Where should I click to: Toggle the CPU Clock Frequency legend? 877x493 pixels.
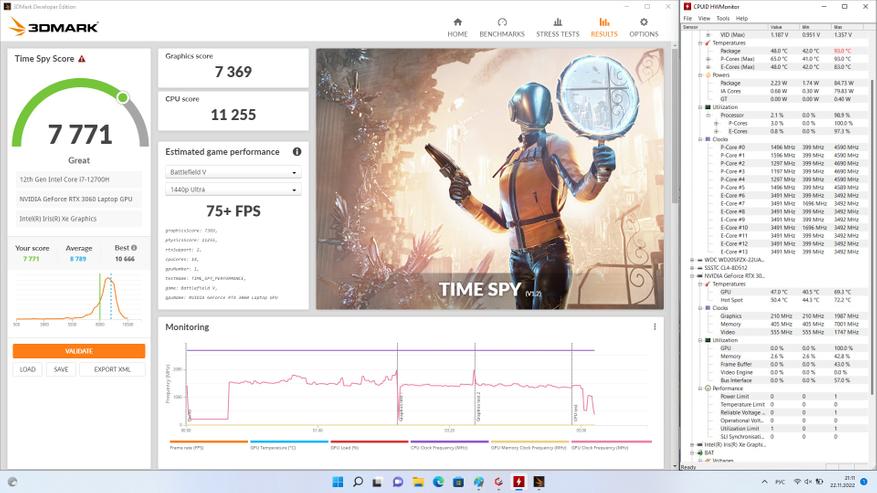tap(449, 445)
